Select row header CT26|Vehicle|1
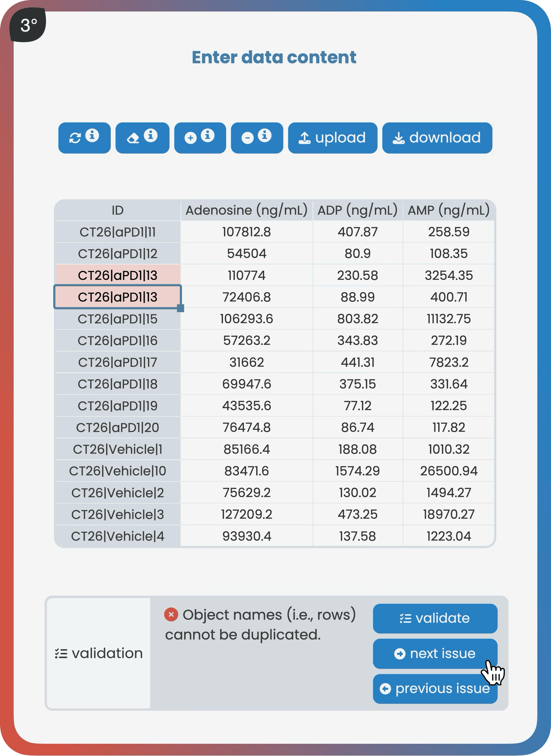 pos(118,449)
